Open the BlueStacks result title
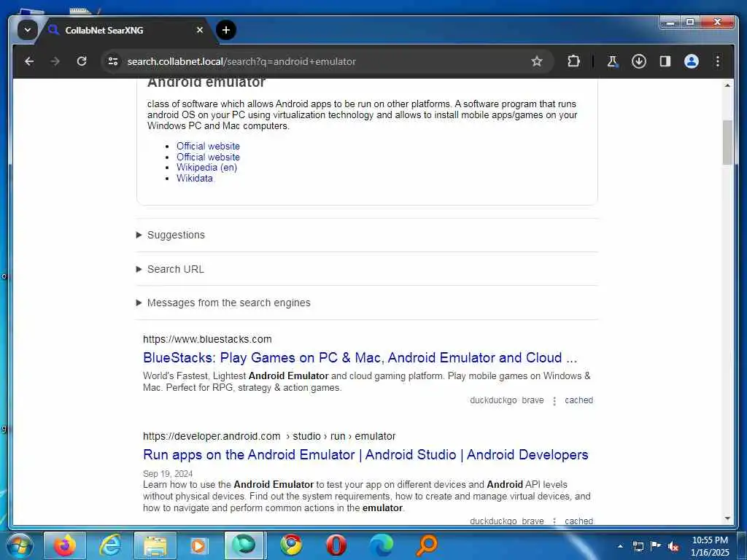 pyautogui.click(x=360, y=357)
